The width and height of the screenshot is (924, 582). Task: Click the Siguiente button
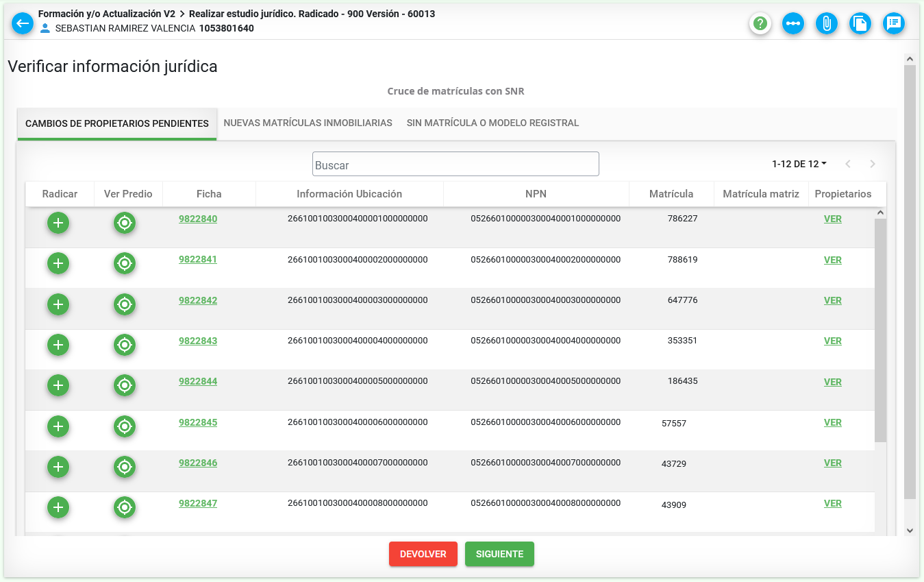pyautogui.click(x=499, y=554)
